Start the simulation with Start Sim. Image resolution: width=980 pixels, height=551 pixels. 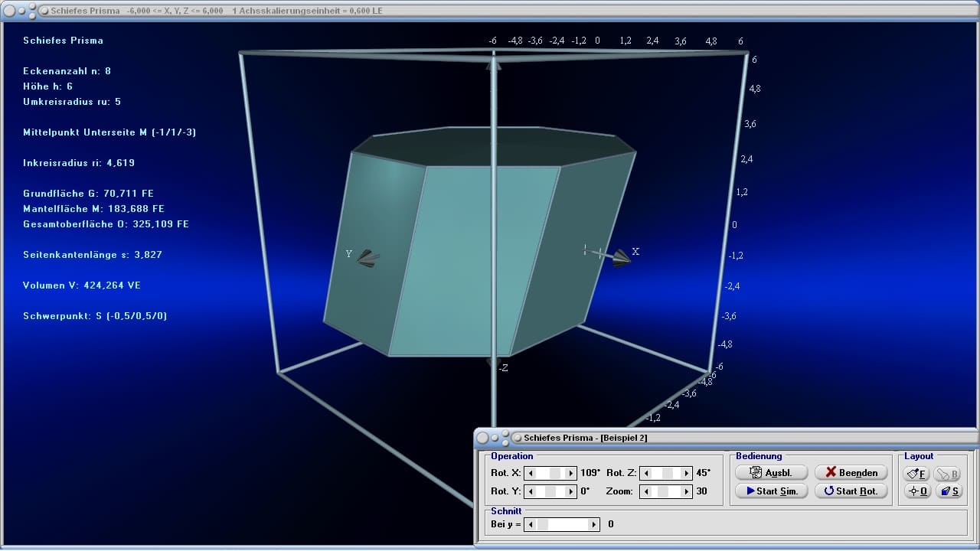click(x=771, y=491)
